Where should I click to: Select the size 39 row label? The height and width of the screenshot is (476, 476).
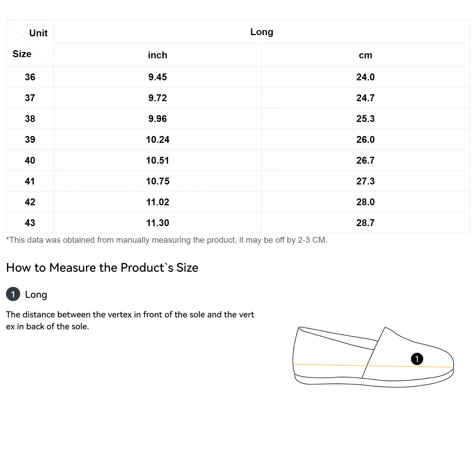[30, 140]
